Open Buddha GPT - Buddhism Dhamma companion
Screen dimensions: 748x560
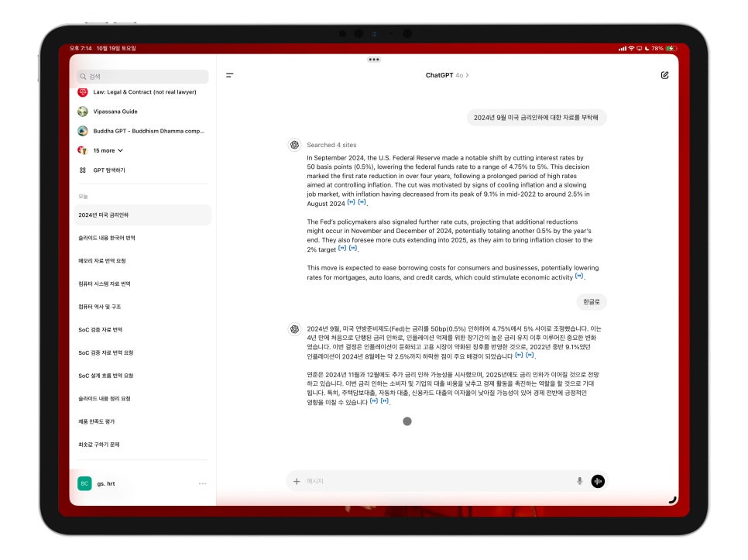[141, 131]
